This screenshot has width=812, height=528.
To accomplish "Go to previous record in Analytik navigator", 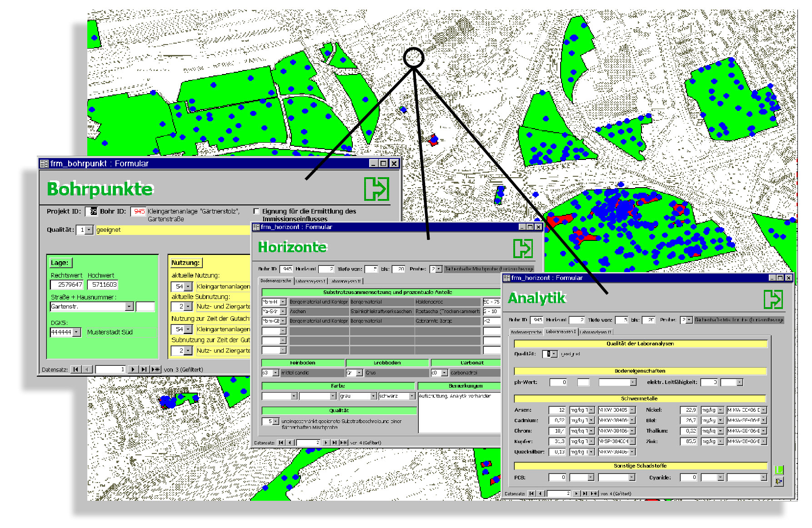I will (540, 493).
